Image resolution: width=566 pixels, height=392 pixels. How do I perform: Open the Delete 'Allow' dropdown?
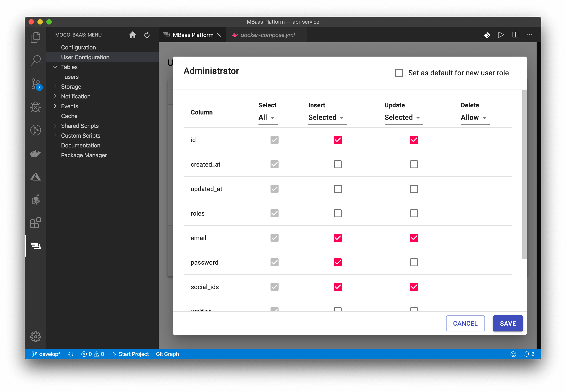click(x=474, y=118)
